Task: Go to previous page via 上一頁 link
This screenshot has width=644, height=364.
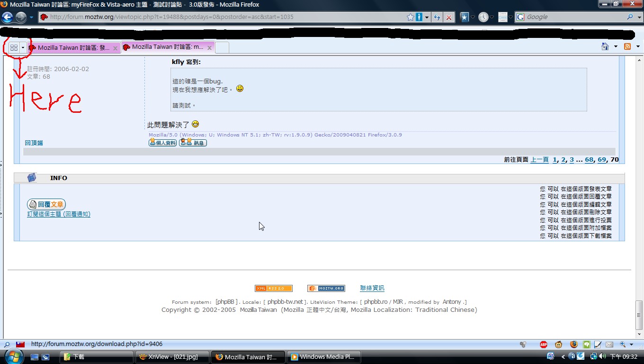Action: (539, 160)
